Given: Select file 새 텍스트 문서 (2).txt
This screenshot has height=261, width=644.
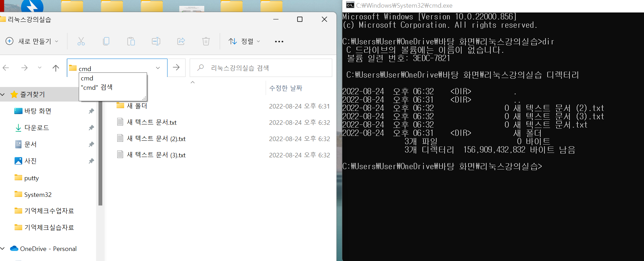Looking at the screenshot, I should point(156,139).
